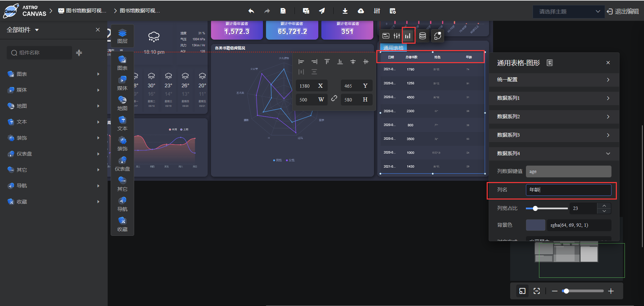The height and width of the screenshot is (306, 644).
Task: Zoom in canvas with the plus button
Action: 611,291
